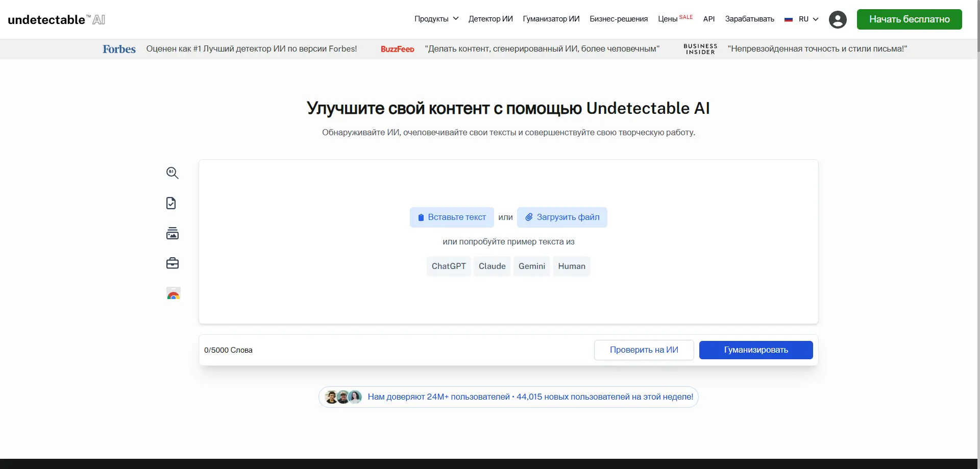Click the Загрузить файл button
980x469 pixels.
click(x=562, y=217)
